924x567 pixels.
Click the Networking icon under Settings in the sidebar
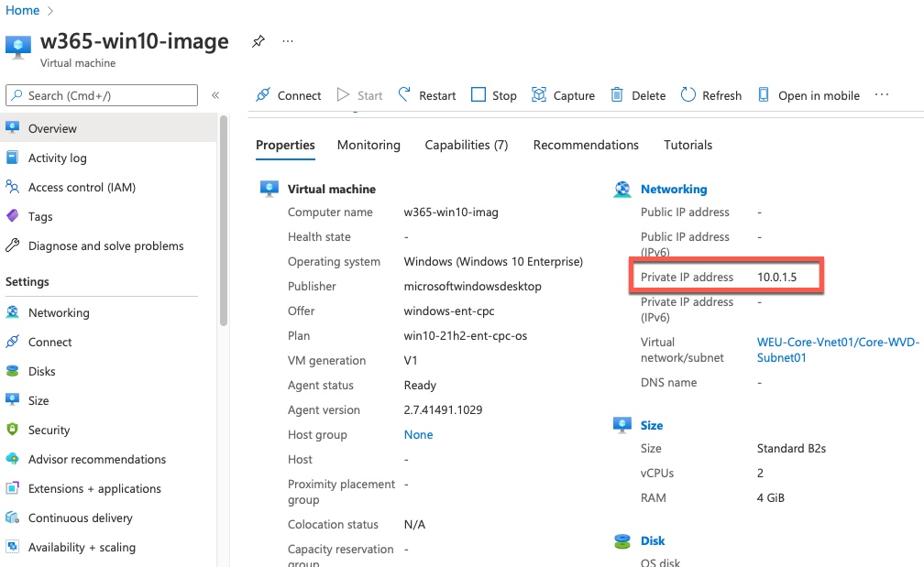tap(13, 312)
